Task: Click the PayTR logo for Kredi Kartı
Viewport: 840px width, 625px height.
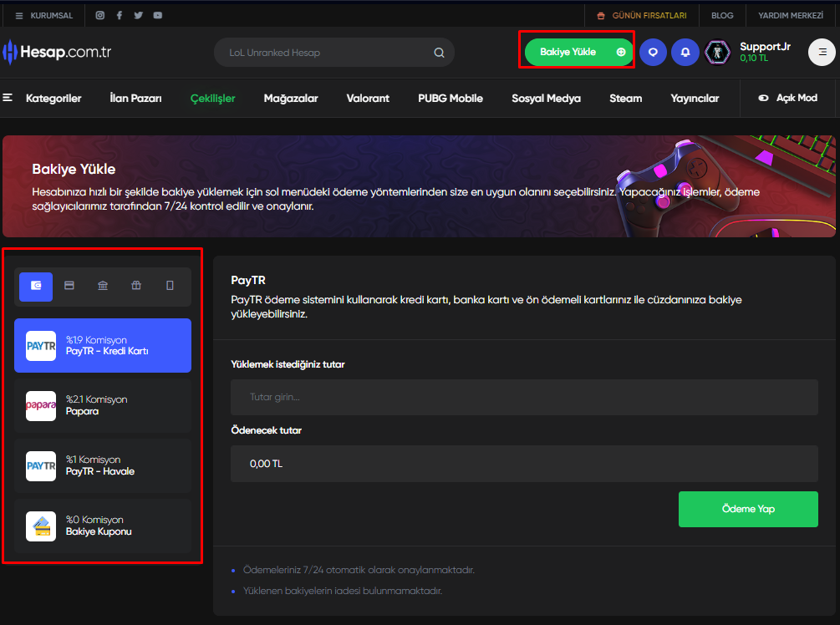Action: pos(41,346)
